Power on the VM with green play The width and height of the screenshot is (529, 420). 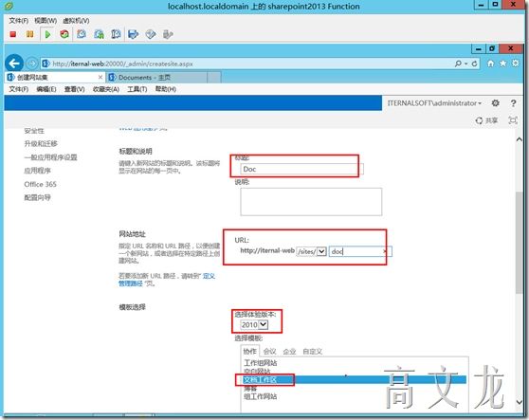pos(47,34)
